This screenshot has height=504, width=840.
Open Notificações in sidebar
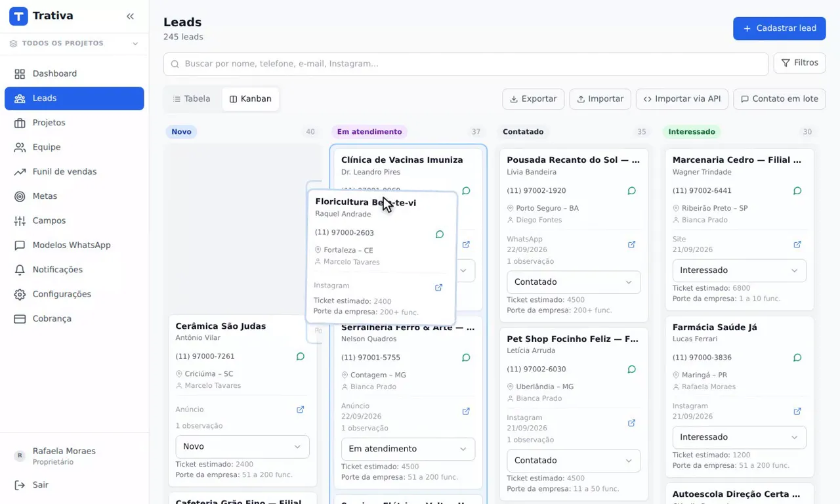point(74,270)
